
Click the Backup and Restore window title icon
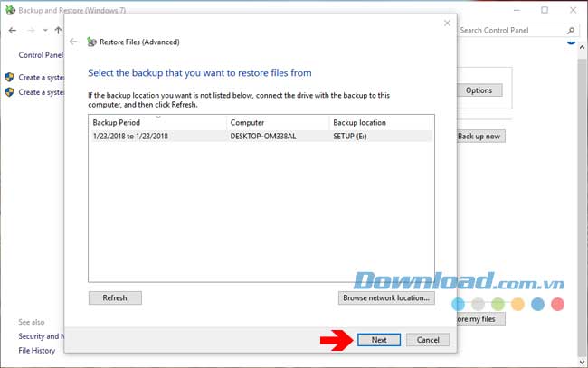coord(10,10)
